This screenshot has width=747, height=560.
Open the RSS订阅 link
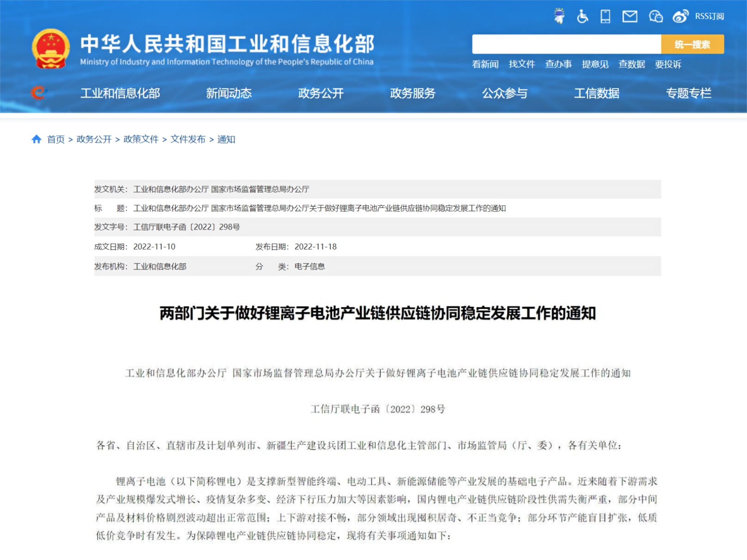pyautogui.click(x=709, y=16)
